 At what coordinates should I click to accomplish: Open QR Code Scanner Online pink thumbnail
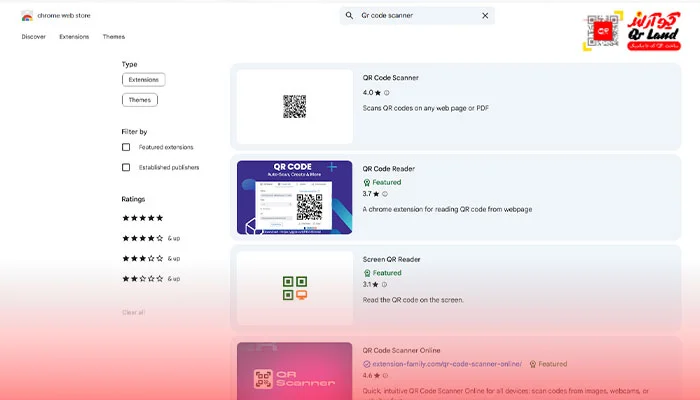295,371
